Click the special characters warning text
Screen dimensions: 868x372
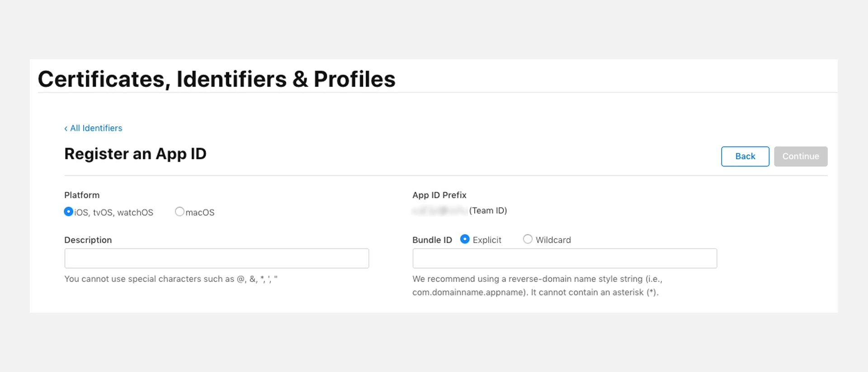pos(170,279)
